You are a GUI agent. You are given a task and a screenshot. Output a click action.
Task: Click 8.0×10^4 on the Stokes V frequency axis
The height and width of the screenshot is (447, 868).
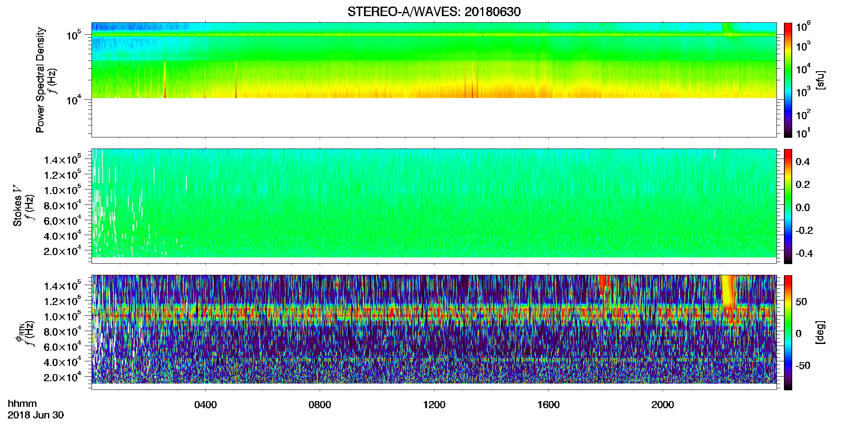click(63, 205)
